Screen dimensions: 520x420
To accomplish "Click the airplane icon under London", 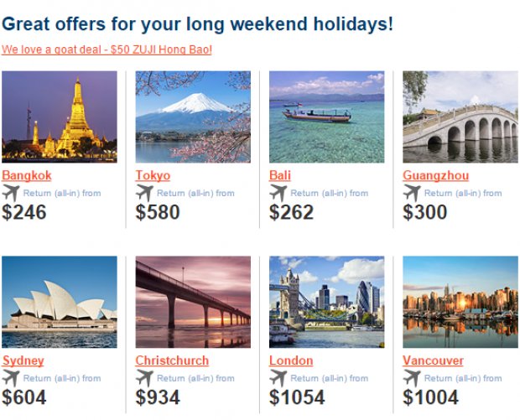I will (x=278, y=378).
